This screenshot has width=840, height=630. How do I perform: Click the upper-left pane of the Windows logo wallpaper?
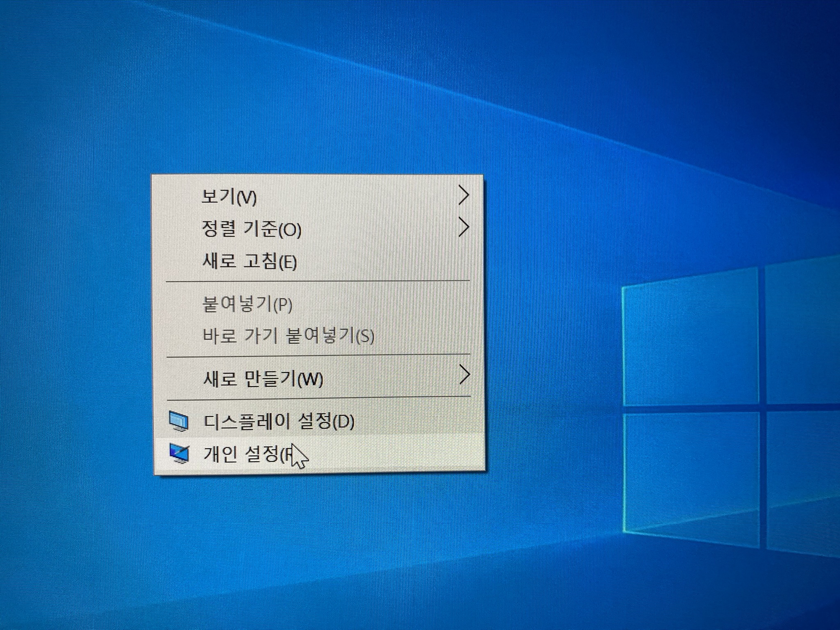coord(691,340)
